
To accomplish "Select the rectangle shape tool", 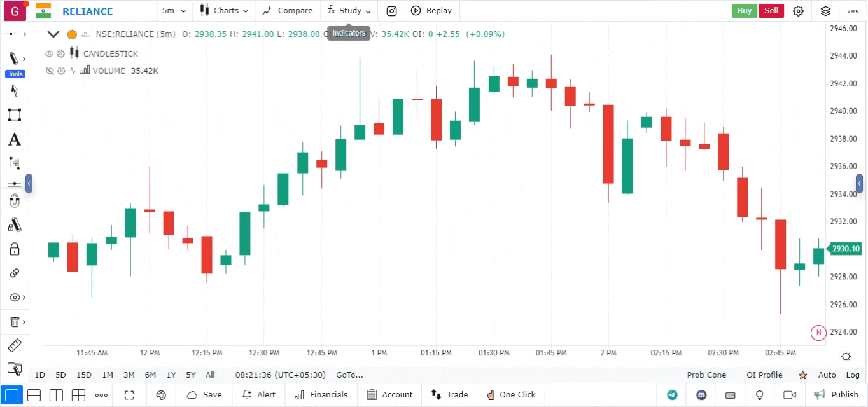I will 14,115.
